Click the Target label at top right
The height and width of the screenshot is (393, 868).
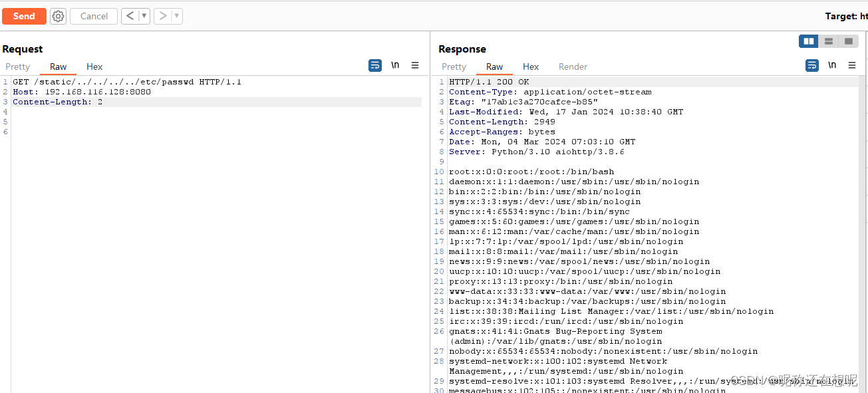coord(846,16)
